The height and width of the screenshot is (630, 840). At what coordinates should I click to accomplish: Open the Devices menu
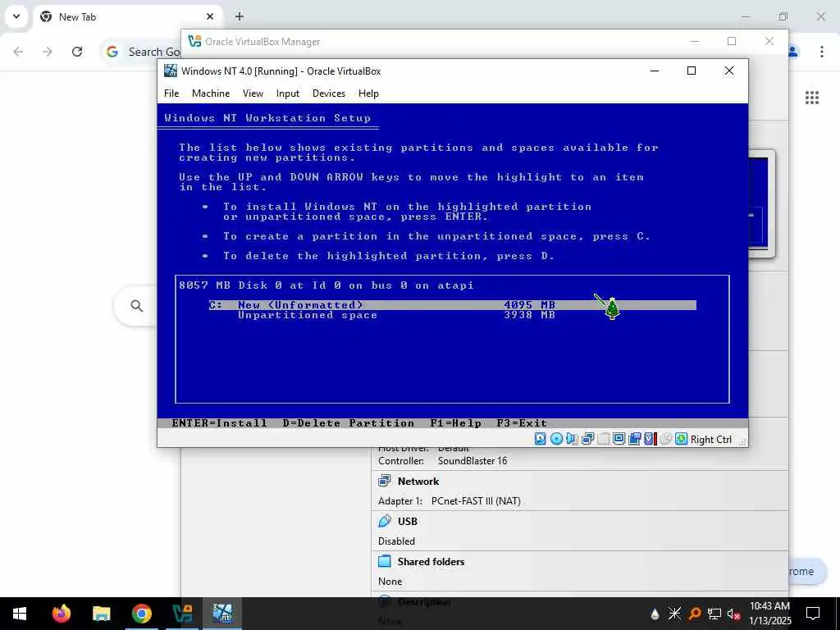[x=329, y=94]
